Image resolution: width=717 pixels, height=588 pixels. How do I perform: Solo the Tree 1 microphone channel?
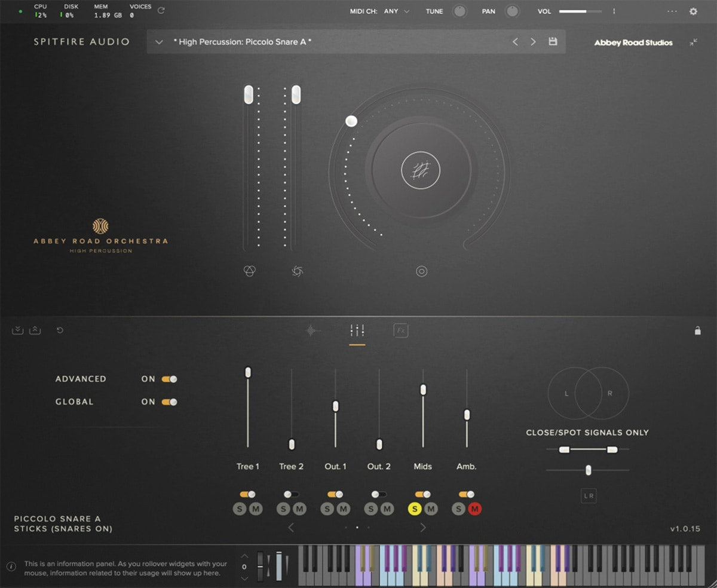tap(240, 509)
